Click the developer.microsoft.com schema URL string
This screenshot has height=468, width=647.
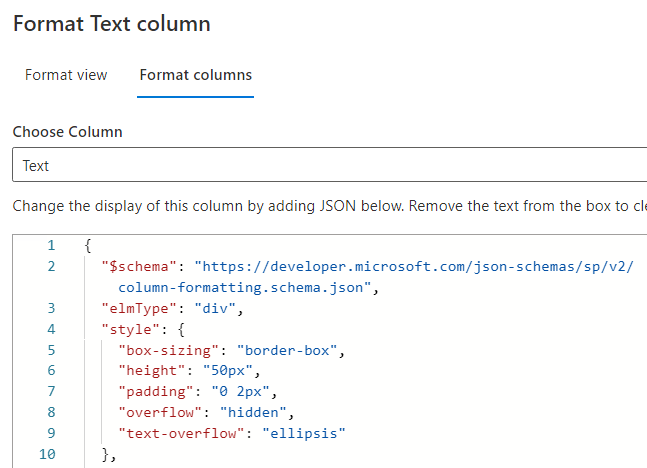pos(414,267)
